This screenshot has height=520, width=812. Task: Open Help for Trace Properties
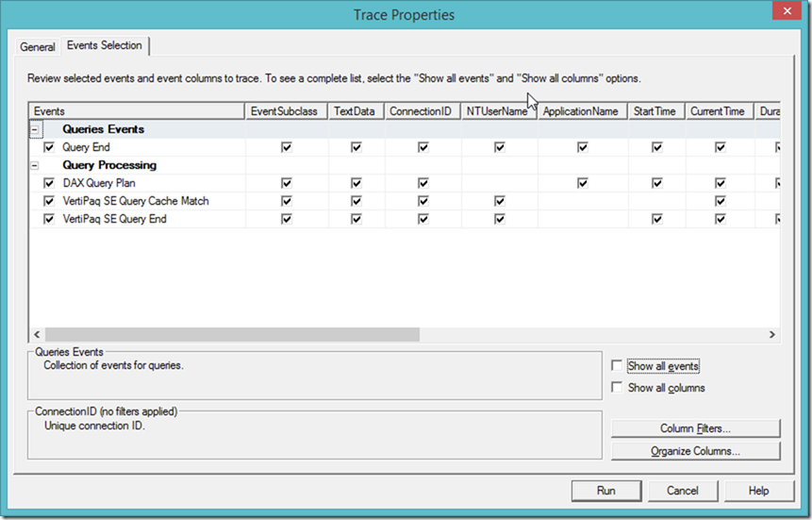click(x=758, y=491)
